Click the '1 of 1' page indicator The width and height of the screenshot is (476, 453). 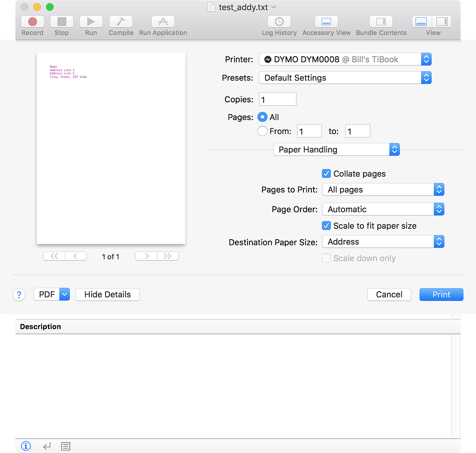[111, 257]
